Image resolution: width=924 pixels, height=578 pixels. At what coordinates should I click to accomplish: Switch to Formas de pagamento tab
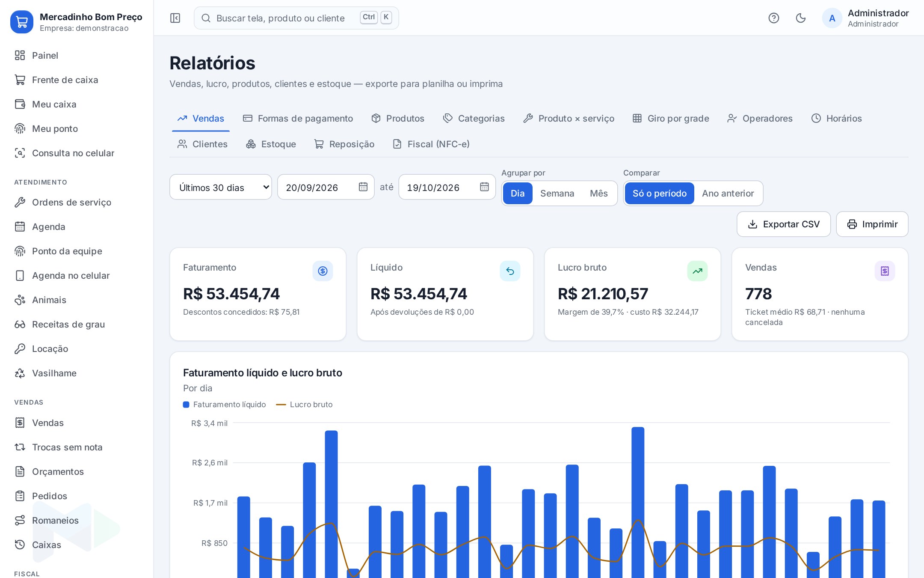(298, 118)
